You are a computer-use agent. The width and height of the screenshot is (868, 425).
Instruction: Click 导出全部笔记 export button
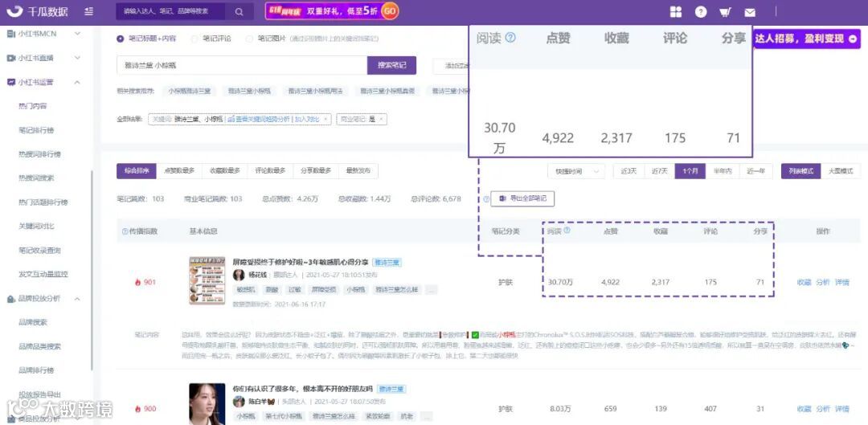pyautogui.click(x=522, y=198)
